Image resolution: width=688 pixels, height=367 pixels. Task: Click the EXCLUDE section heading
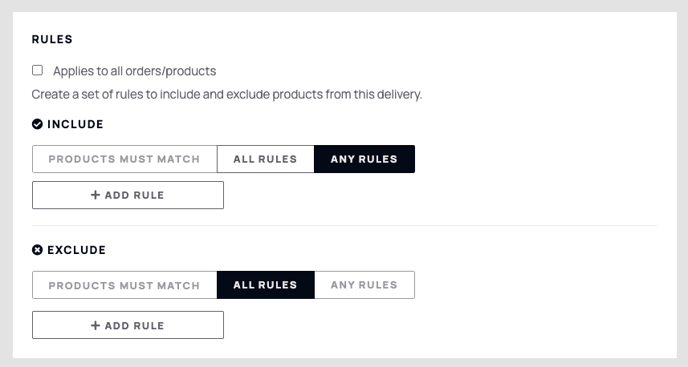click(76, 250)
